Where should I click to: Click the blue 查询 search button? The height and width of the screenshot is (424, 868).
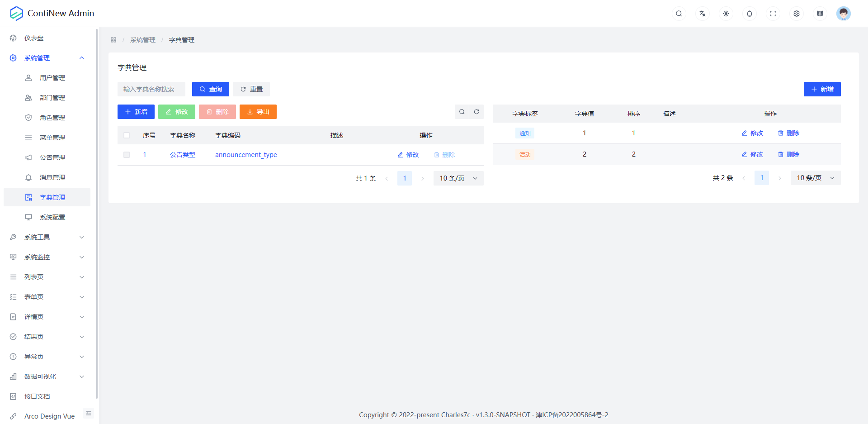[210, 89]
